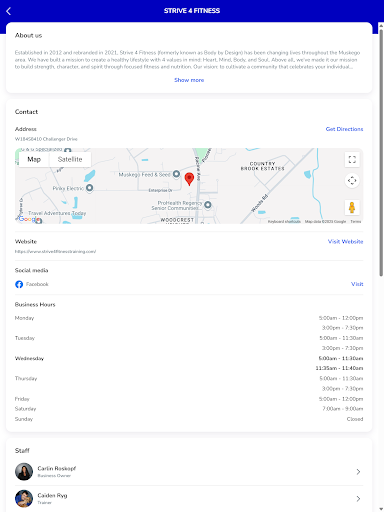Viewport: 384px width, 512px height.
Task: Select Carlin Roskopf name
Action: click(57, 468)
